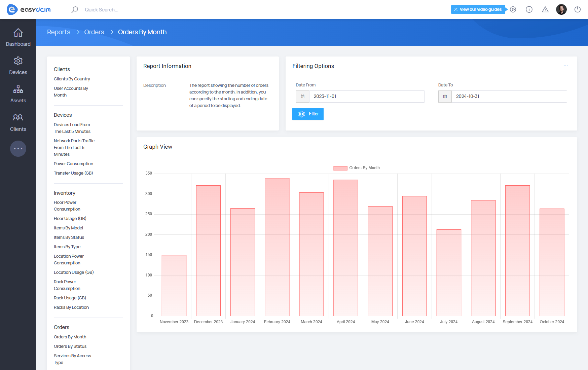This screenshot has height=370, width=588.
Task: Open the Date To calendar picker
Action: tap(445, 97)
